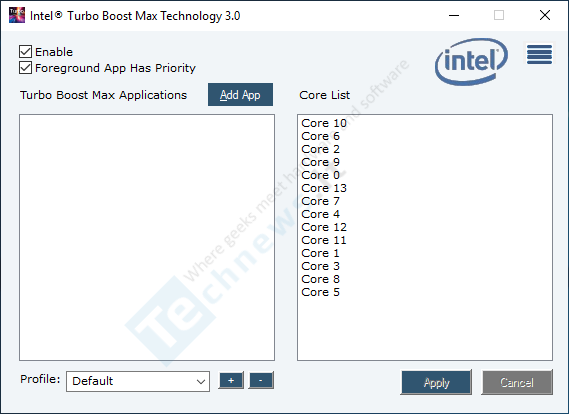Select Core 3 in the Core List
Screen dimensions: 569x414
[320, 266]
